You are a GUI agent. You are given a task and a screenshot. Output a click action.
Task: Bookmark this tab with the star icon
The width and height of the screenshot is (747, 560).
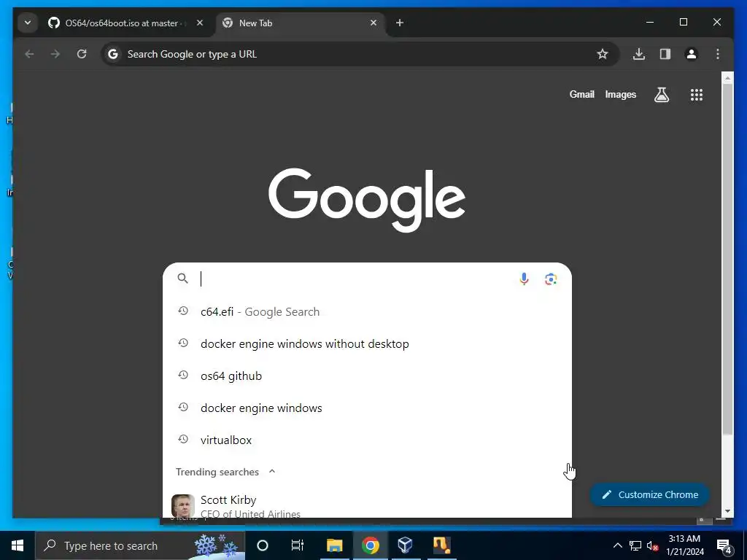pos(602,54)
